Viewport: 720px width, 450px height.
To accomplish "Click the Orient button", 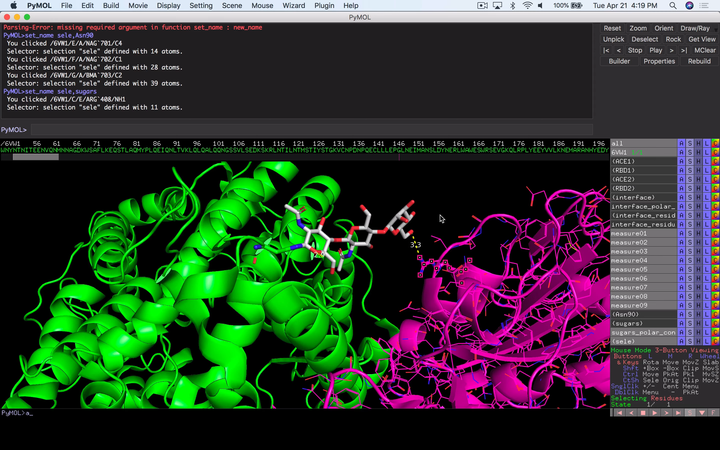I will click(x=664, y=28).
